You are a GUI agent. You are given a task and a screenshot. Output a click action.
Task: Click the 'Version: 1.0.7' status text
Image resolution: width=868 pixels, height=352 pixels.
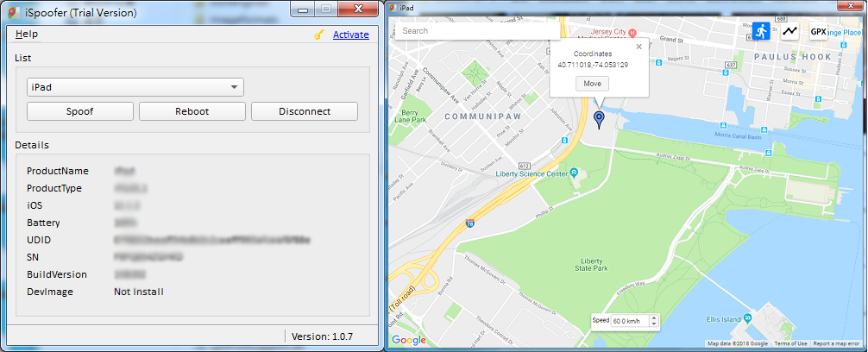pyautogui.click(x=322, y=336)
